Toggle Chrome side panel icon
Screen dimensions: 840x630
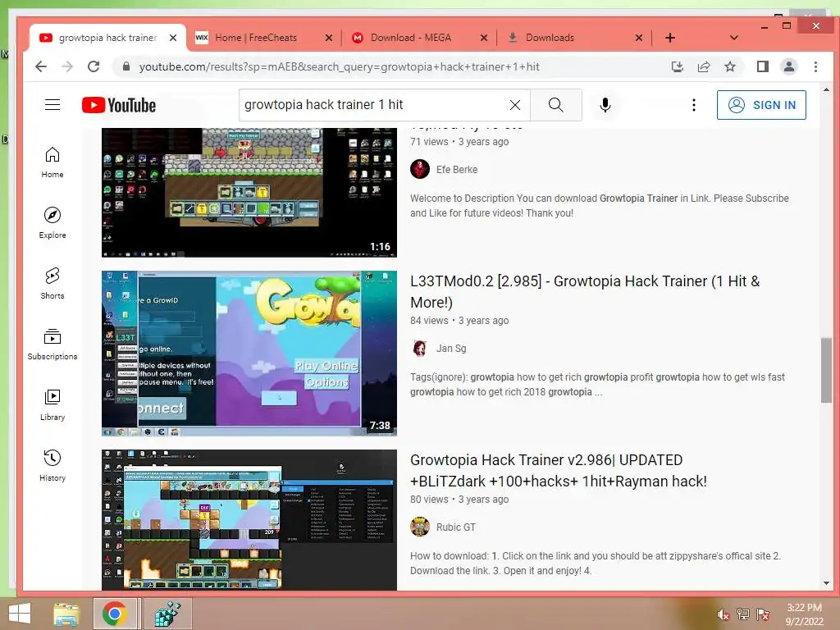tap(763, 66)
